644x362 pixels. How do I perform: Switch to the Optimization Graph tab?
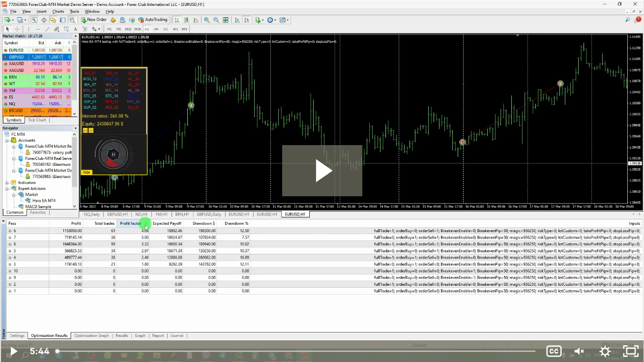[91, 335]
